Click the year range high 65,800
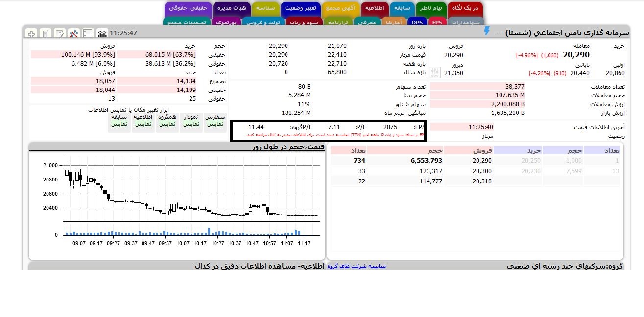644x317 pixels. 337,72
